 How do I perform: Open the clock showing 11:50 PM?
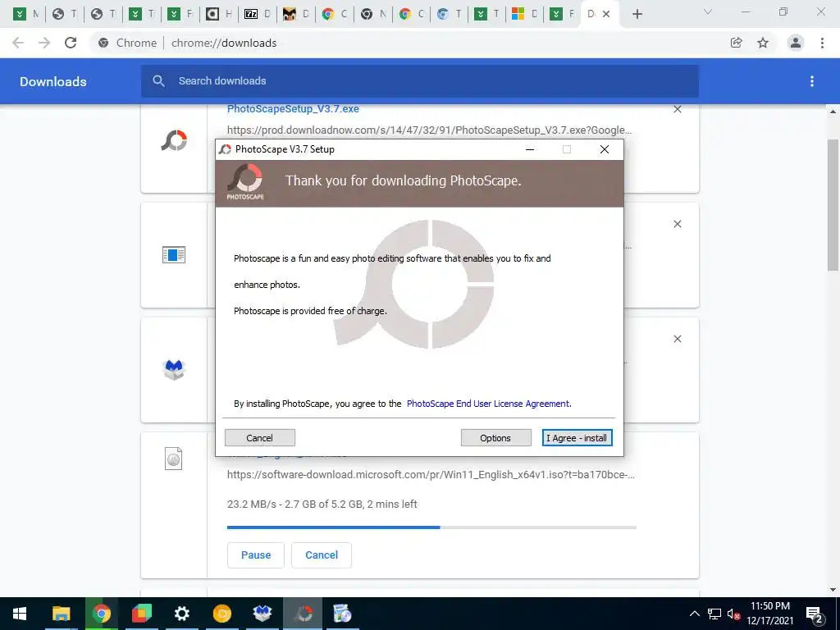[769, 614]
